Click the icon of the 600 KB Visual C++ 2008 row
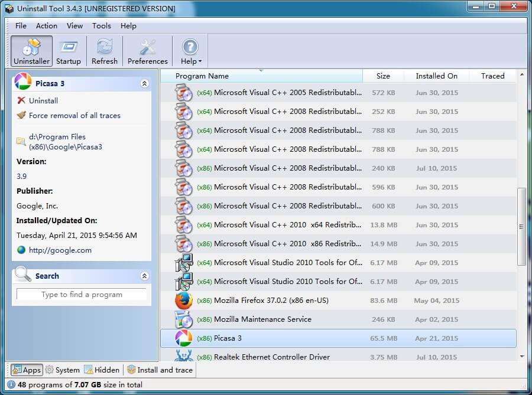The width and height of the screenshot is (532, 395). (x=184, y=206)
